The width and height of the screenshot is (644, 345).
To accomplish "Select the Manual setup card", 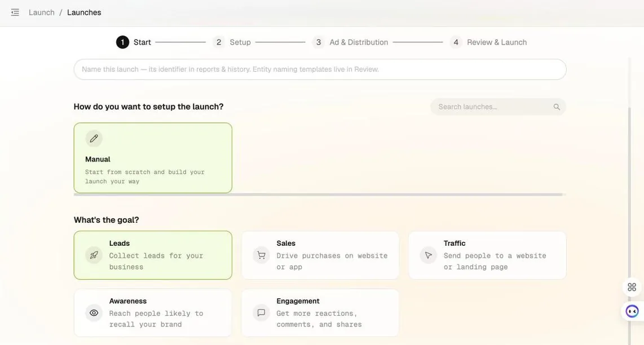I will [153, 158].
